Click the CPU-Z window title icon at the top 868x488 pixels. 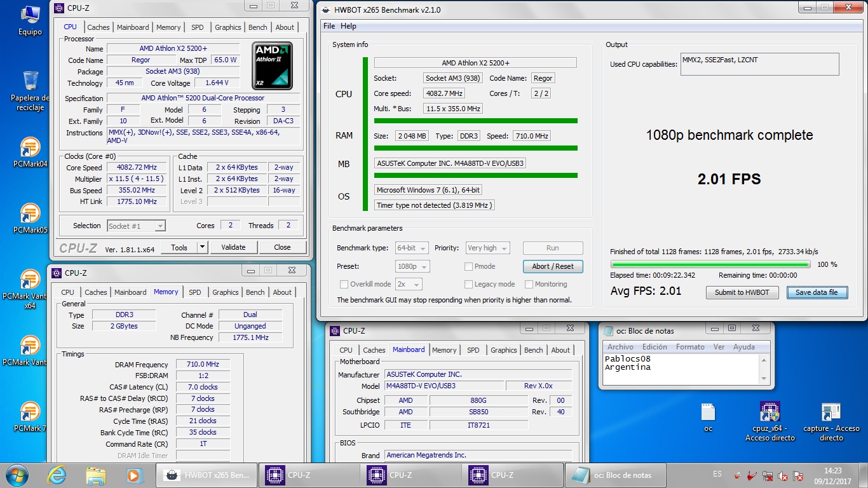(x=59, y=8)
